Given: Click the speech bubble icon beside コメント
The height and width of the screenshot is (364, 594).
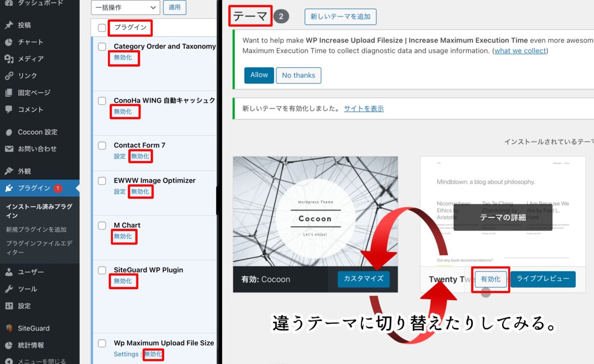Looking at the screenshot, I should (9, 109).
